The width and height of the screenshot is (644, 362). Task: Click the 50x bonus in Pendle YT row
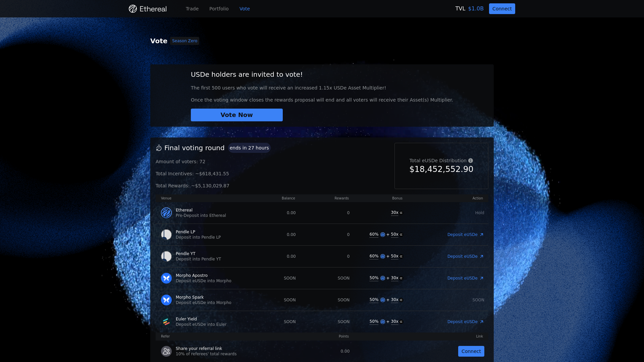[395, 256]
